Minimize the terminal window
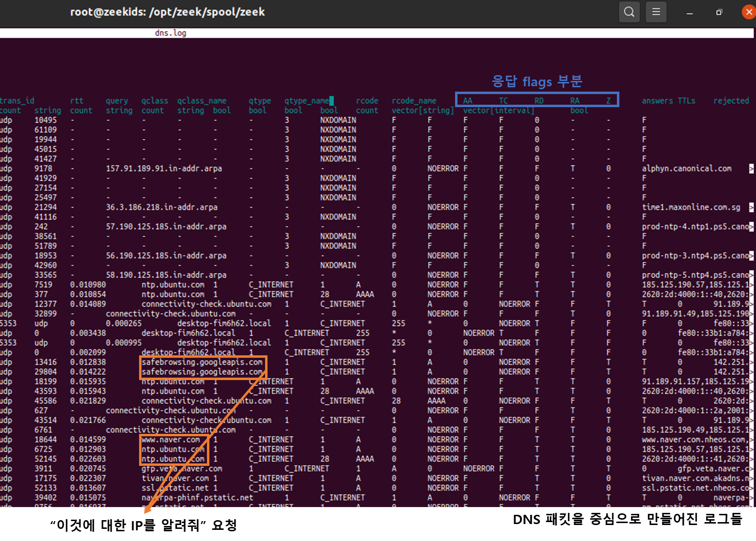The image size is (756, 541). 690,13
